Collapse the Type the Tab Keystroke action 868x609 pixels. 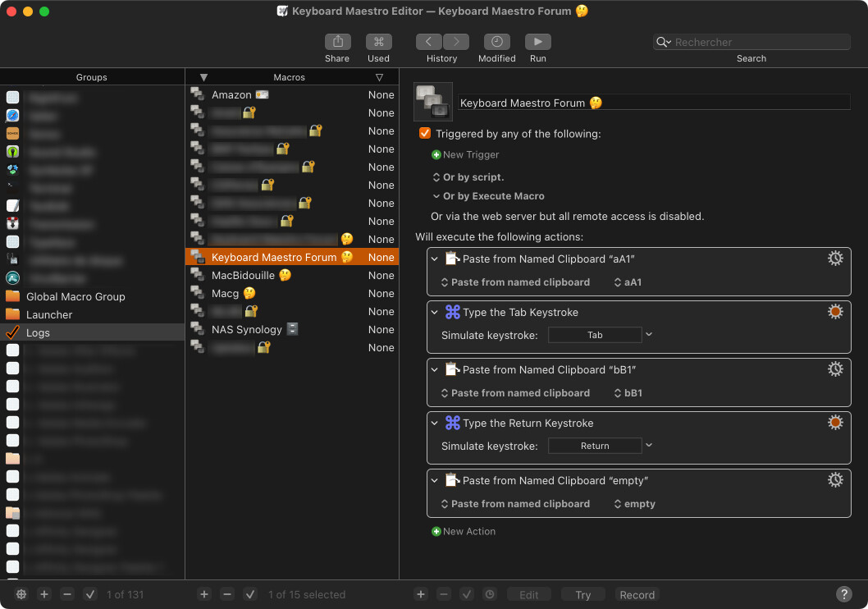click(x=435, y=312)
